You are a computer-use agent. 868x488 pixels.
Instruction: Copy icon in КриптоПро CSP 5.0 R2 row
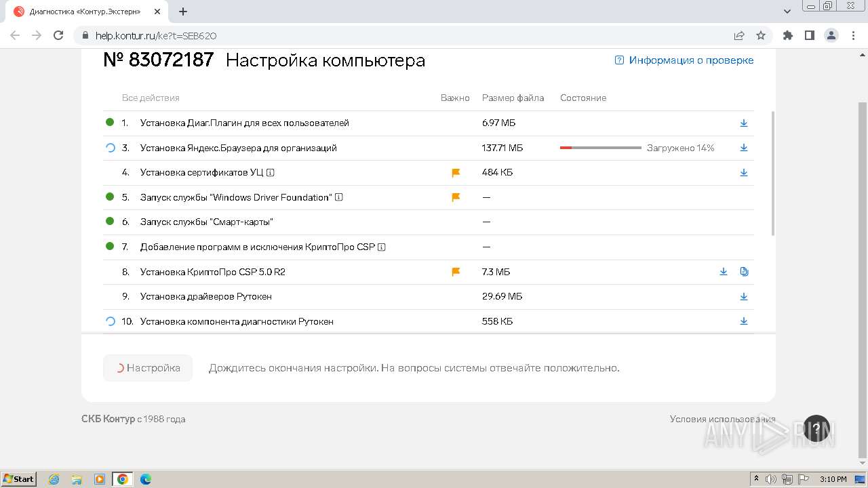(744, 272)
